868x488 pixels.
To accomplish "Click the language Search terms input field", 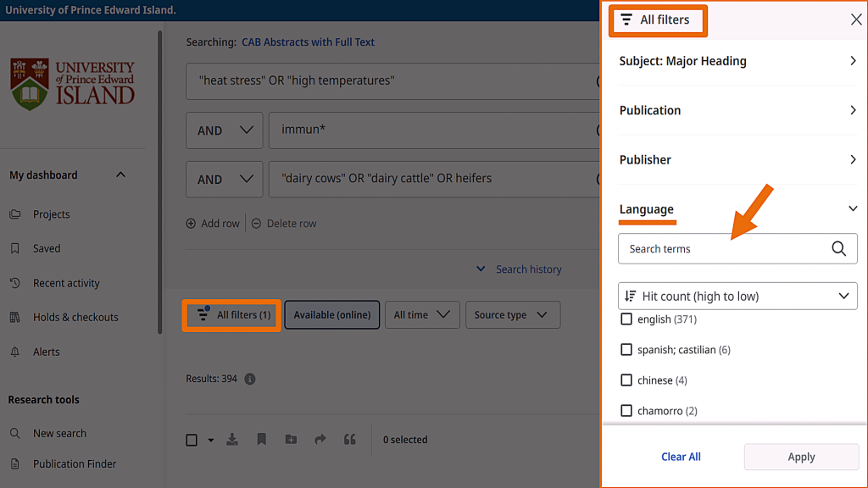I will [725, 249].
